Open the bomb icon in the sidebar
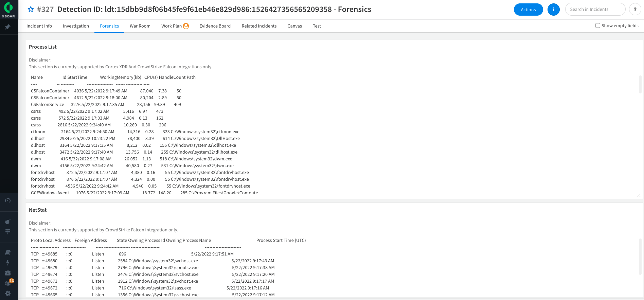Screen dimensions: 644x300 8,222
